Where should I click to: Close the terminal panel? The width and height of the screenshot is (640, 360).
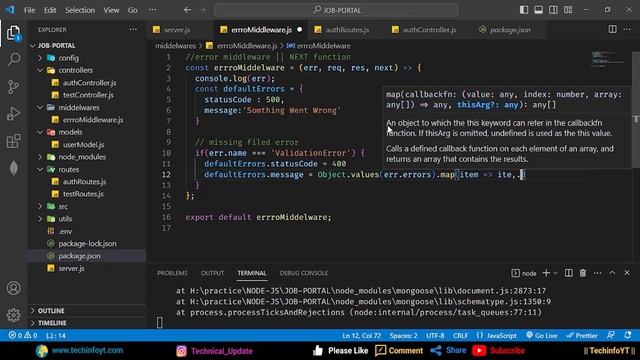point(627,273)
